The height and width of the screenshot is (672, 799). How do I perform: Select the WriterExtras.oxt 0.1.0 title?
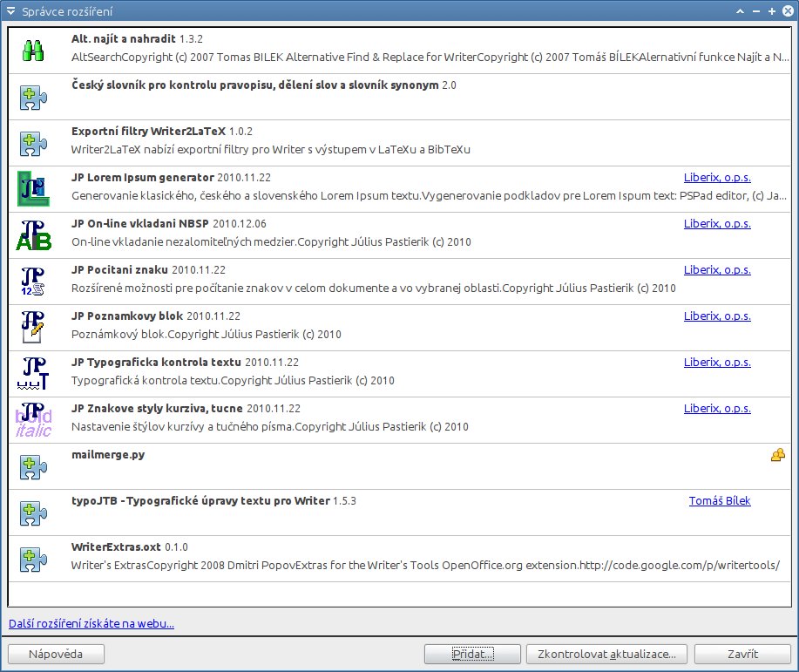pyautogui.click(x=130, y=547)
